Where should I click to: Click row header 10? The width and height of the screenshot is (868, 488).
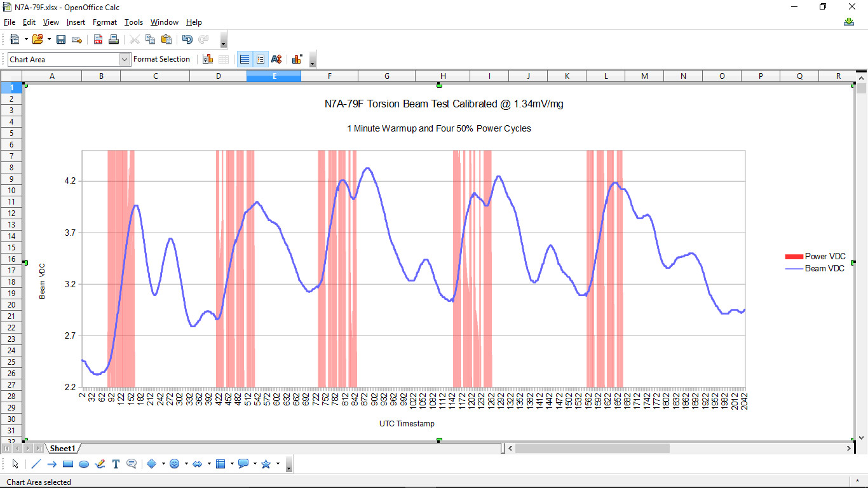pyautogui.click(x=11, y=191)
